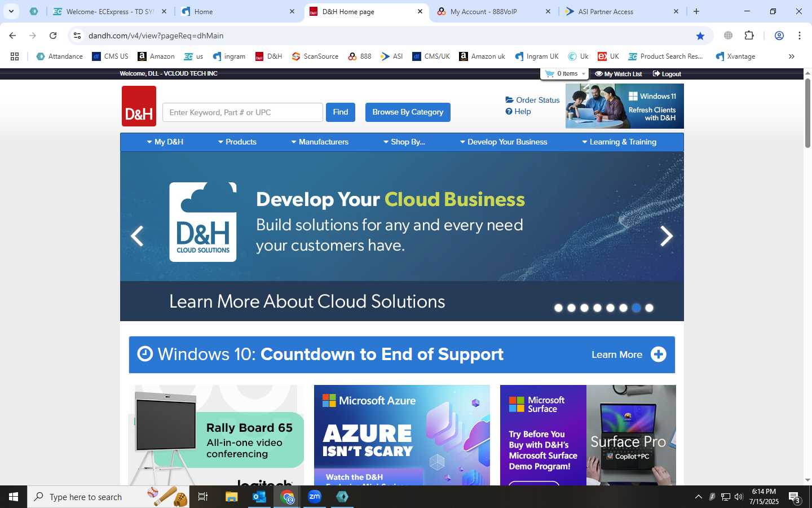Click the Windows Start button

[x=14, y=497]
